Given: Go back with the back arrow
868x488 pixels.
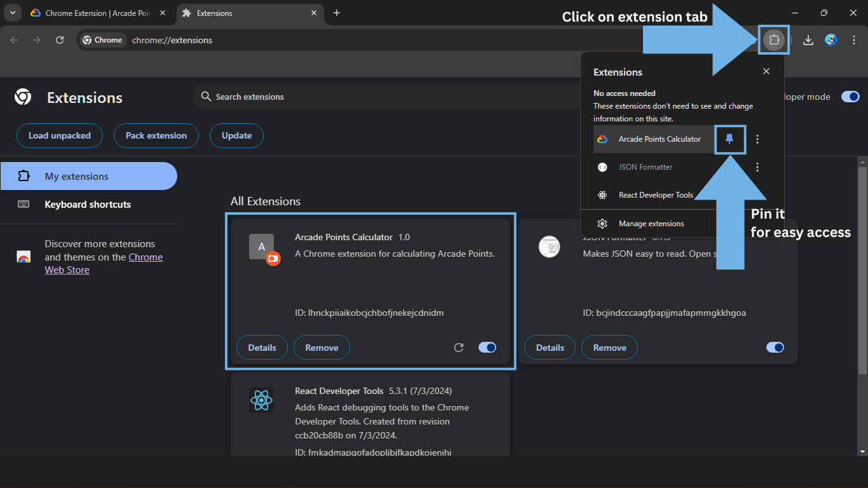Looking at the screenshot, I should coord(14,40).
